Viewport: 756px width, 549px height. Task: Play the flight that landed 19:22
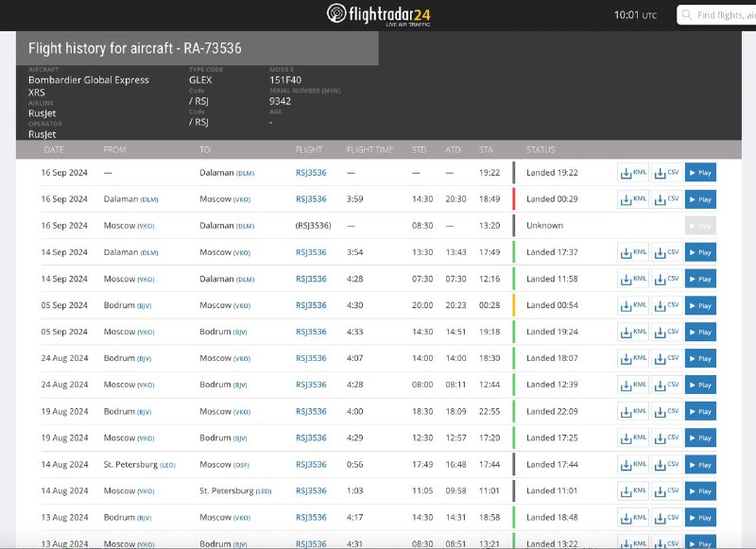click(700, 173)
